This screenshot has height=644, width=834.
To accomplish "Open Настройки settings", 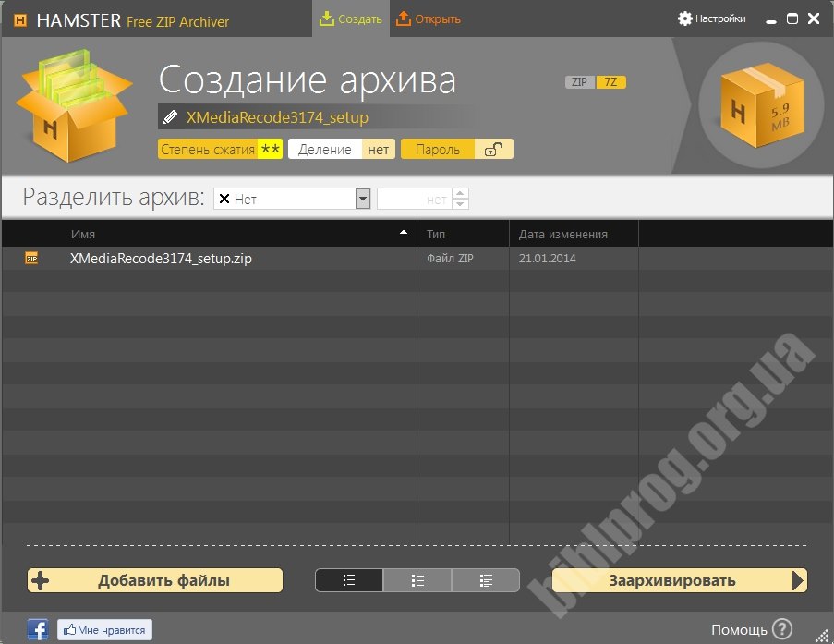I will (712, 18).
